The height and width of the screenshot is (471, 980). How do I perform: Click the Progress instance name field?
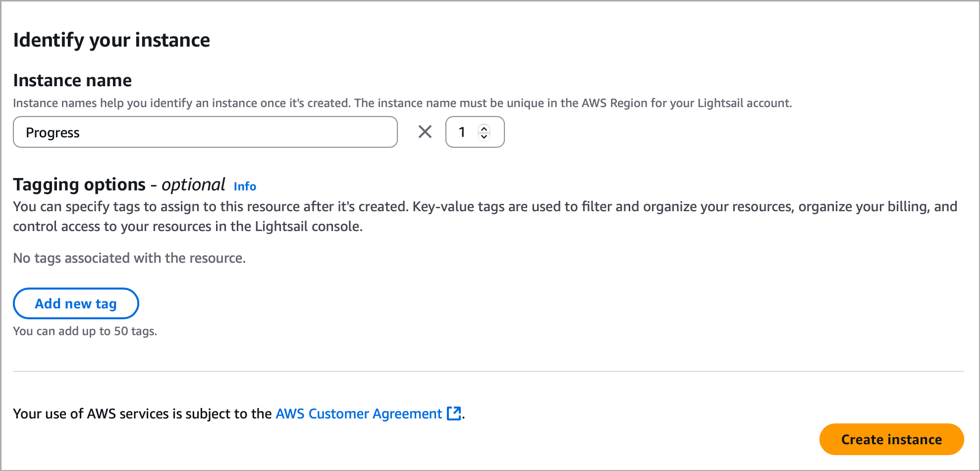click(x=205, y=132)
